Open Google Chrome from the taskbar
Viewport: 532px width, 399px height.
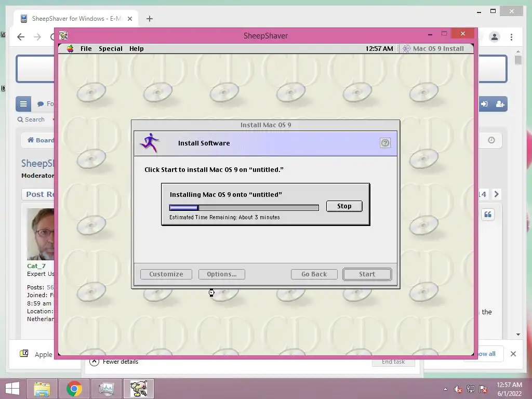tap(74, 389)
